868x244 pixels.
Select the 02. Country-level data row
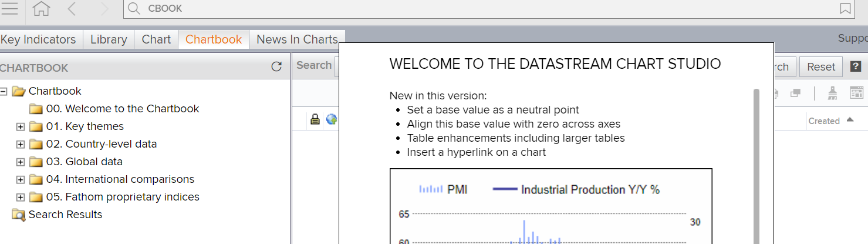[x=102, y=144]
